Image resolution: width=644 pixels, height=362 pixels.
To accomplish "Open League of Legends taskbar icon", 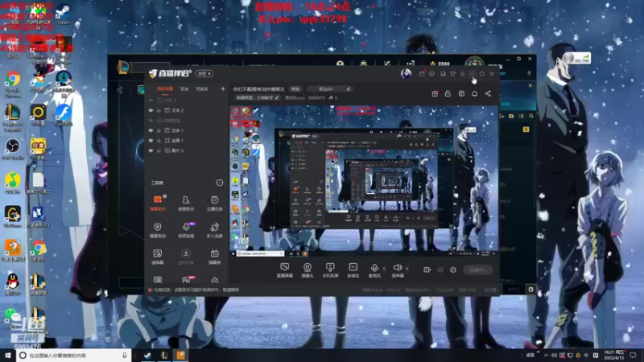I will (164, 355).
